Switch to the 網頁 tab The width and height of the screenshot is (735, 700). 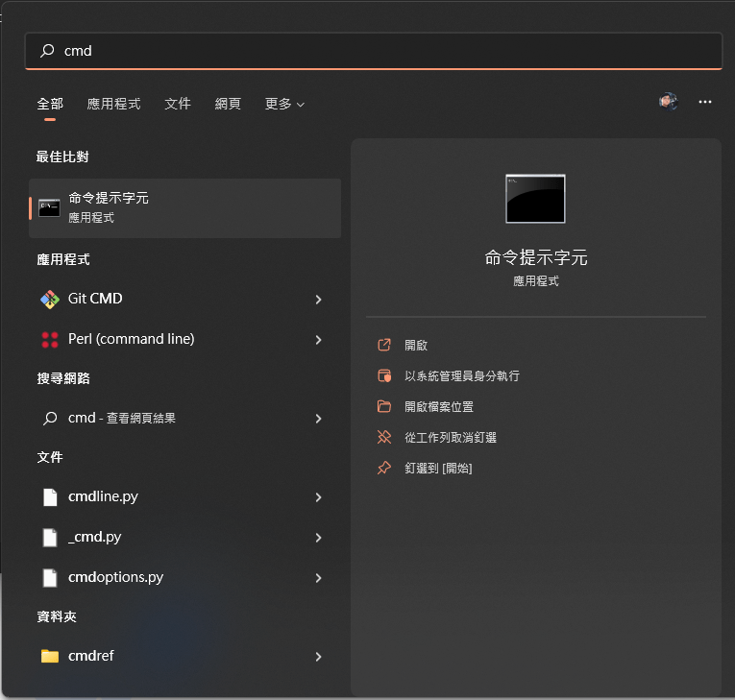[228, 104]
